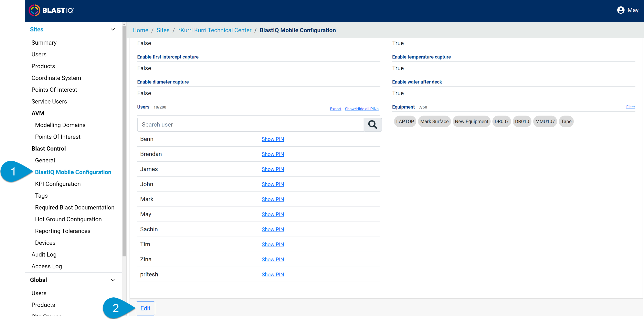Viewport: 644px width, 319px height.
Task: Open the May user account icon
Action: tap(621, 10)
